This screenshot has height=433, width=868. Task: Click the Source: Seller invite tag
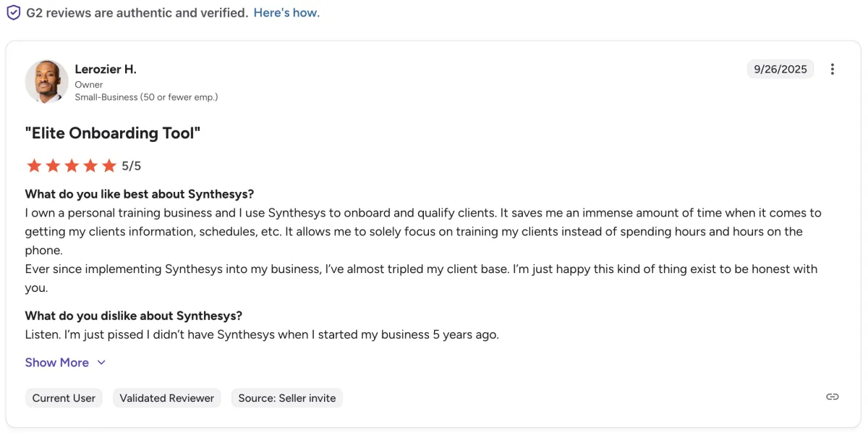coord(287,398)
